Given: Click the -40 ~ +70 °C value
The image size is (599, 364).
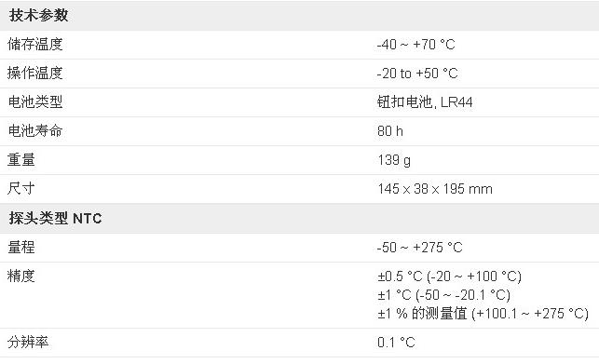Looking at the screenshot, I should tap(415, 45).
